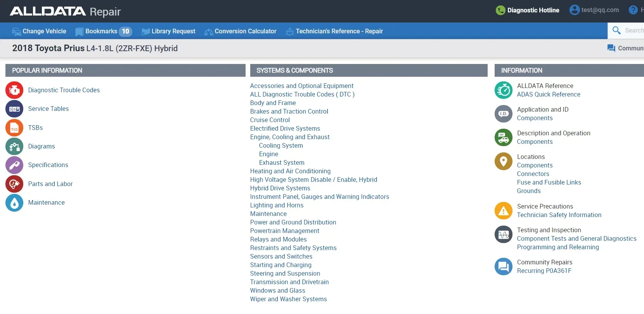Click the help question mark icon
Image resolution: width=644 pixels, height=314 pixels.
[633, 10]
